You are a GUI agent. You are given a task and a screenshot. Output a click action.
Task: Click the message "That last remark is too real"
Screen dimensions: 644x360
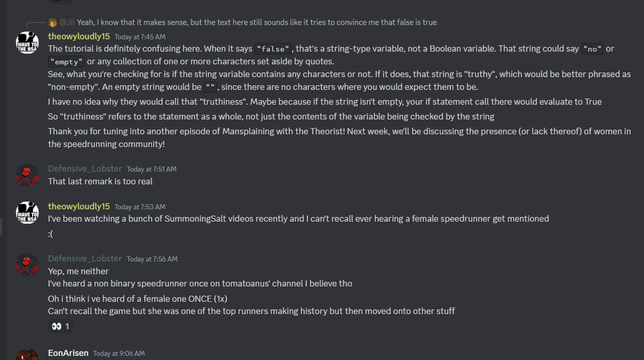100,181
